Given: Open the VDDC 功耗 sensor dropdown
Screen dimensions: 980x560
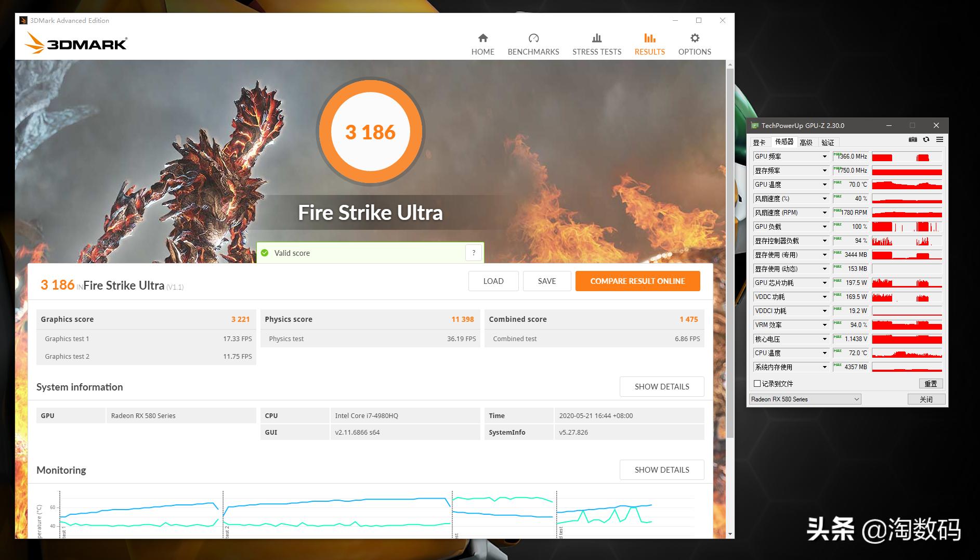Looking at the screenshot, I should coord(824,297).
